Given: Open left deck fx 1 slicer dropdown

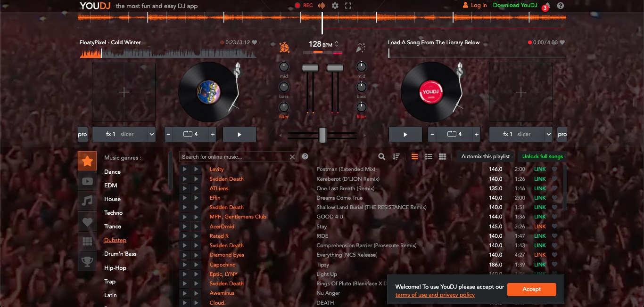Looking at the screenshot, I should coord(124,134).
